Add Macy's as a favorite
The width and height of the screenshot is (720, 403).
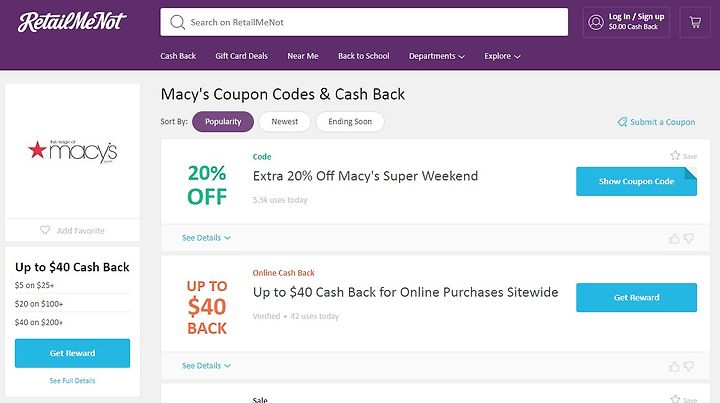[x=72, y=230]
